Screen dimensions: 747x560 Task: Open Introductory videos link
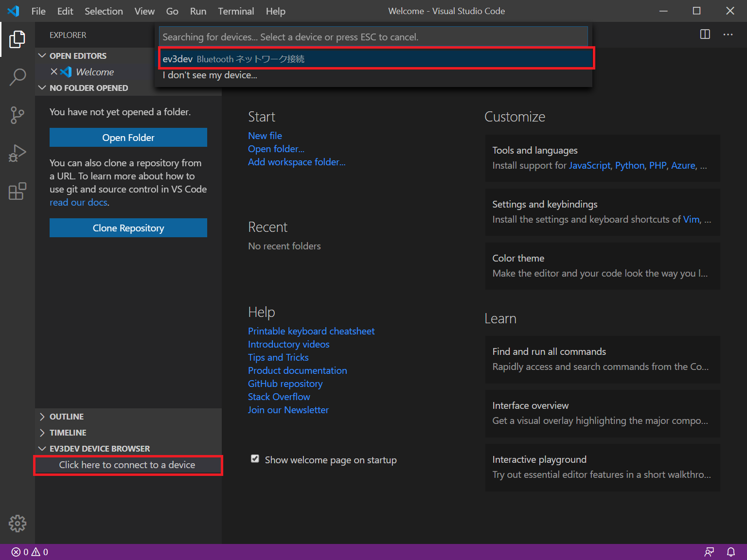[x=289, y=344]
